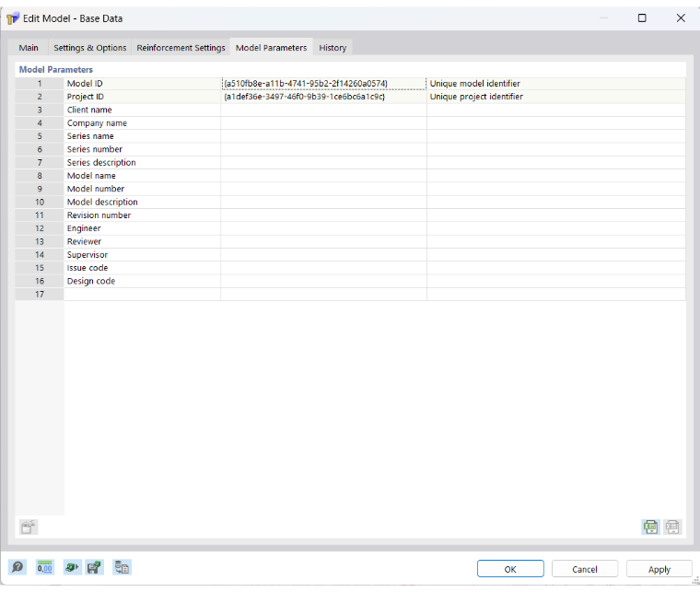Select the Project ID label cell
This screenshot has height=592, width=700.
pos(143,97)
